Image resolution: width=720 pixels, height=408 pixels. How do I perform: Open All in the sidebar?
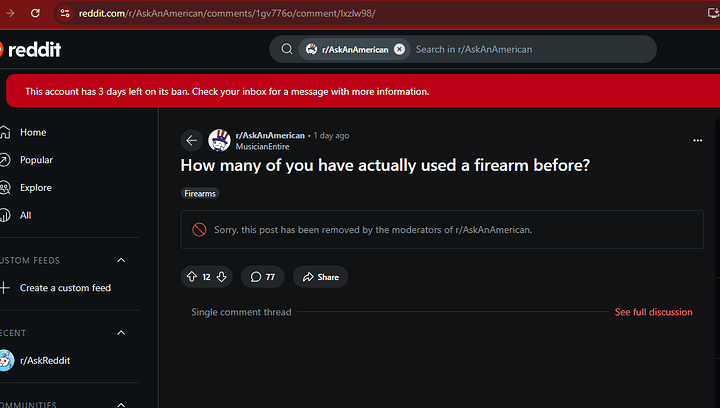click(x=25, y=215)
